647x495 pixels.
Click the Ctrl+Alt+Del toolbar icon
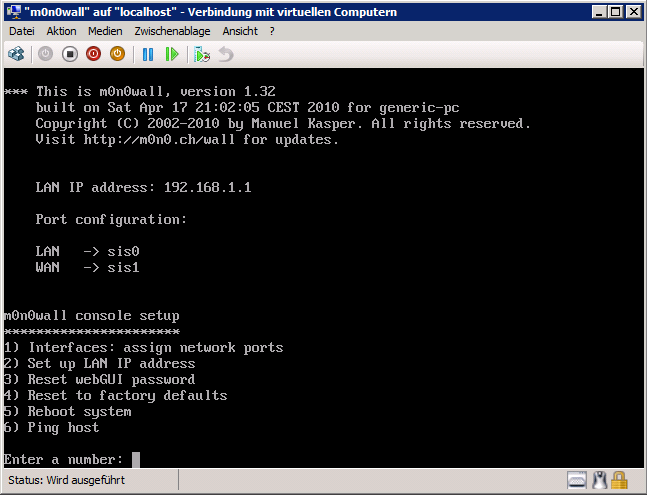coord(17,54)
